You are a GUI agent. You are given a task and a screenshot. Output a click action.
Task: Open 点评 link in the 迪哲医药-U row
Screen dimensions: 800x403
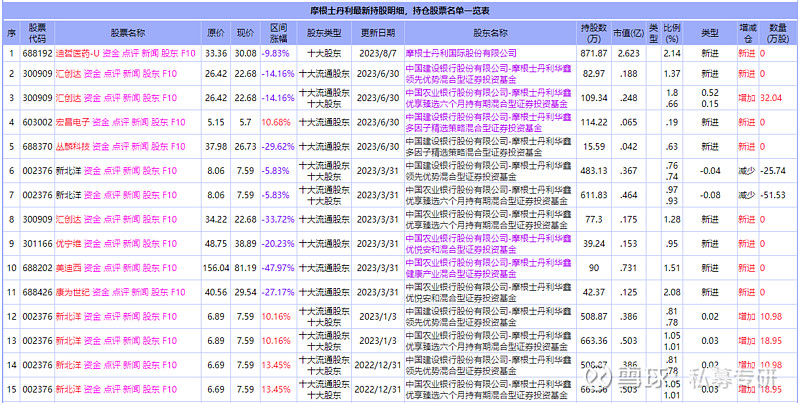130,53
